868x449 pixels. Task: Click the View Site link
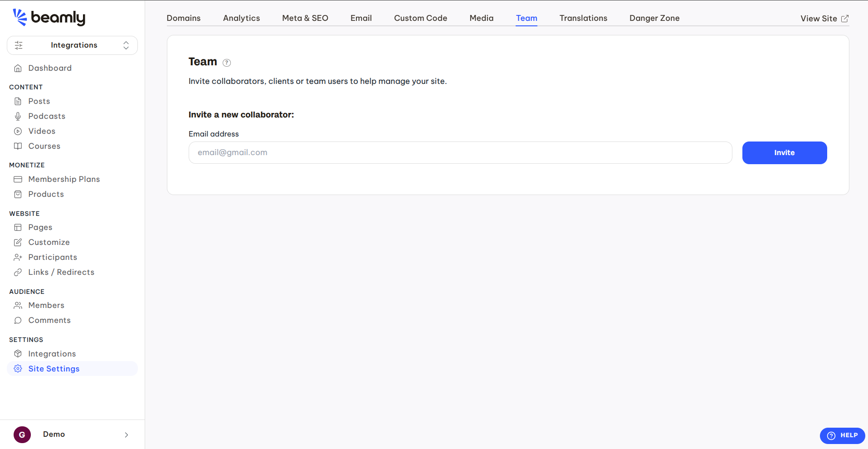824,19
